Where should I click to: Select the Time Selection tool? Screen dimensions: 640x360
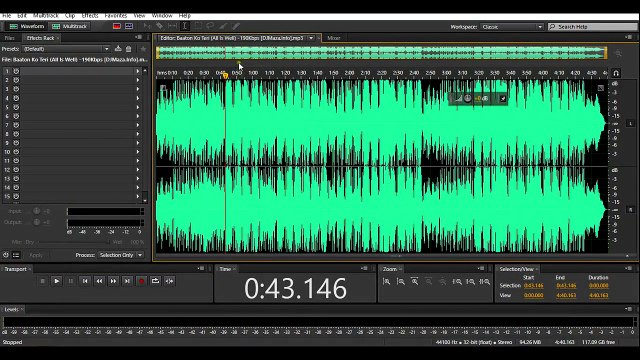coord(185,26)
